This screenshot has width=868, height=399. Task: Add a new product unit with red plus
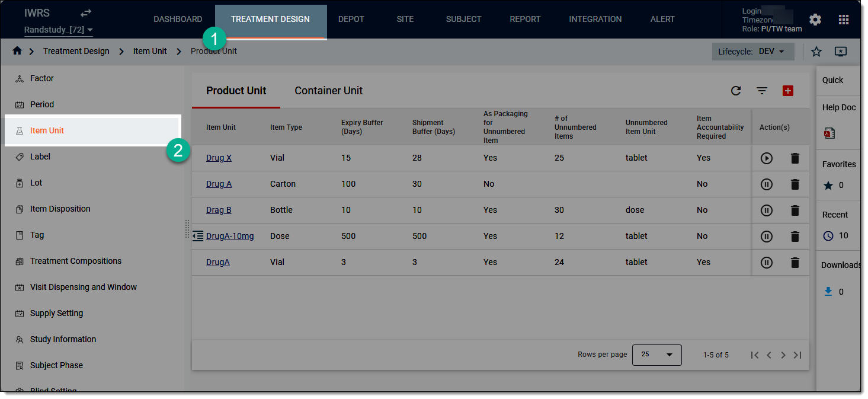[788, 91]
